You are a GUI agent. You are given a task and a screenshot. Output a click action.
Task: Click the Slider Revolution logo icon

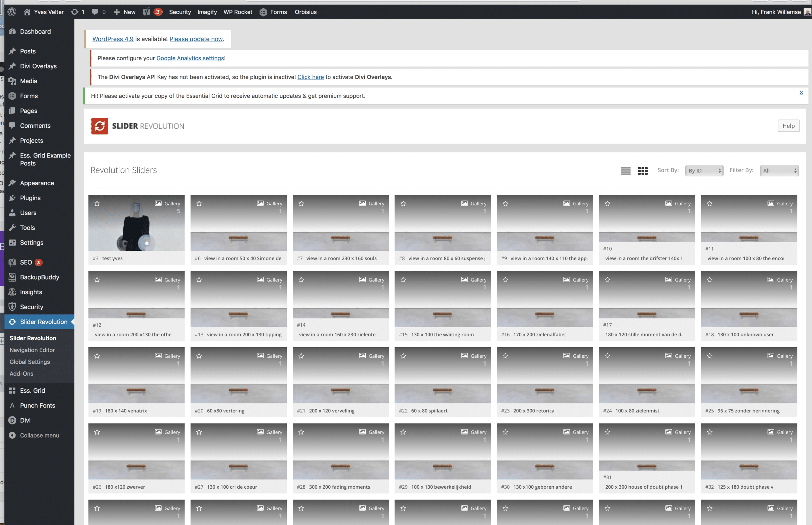coord(100,126)
